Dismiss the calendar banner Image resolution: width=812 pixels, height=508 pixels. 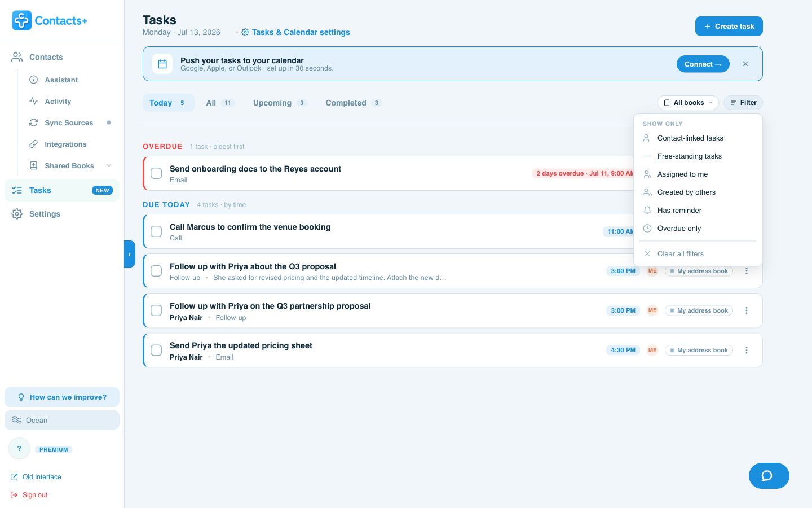745,64
